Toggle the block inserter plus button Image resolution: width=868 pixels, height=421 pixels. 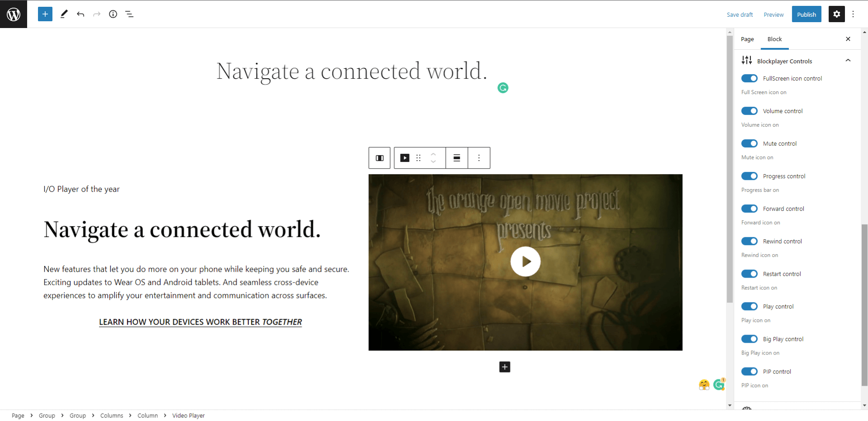point(45,14)
